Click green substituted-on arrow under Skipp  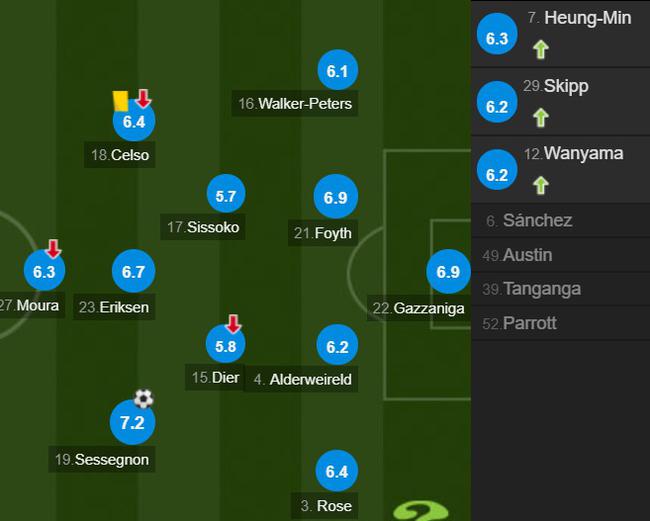pyautogui.click(x=541, y=117)
